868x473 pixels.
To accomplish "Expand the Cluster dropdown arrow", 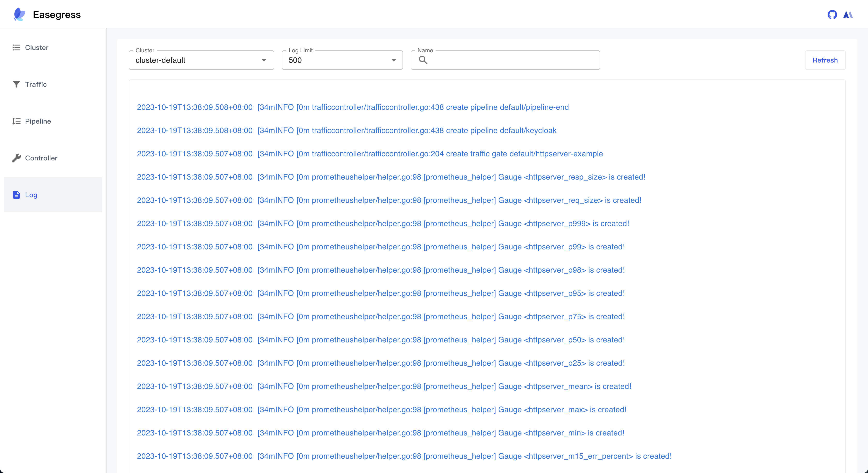I will [264, 60].
